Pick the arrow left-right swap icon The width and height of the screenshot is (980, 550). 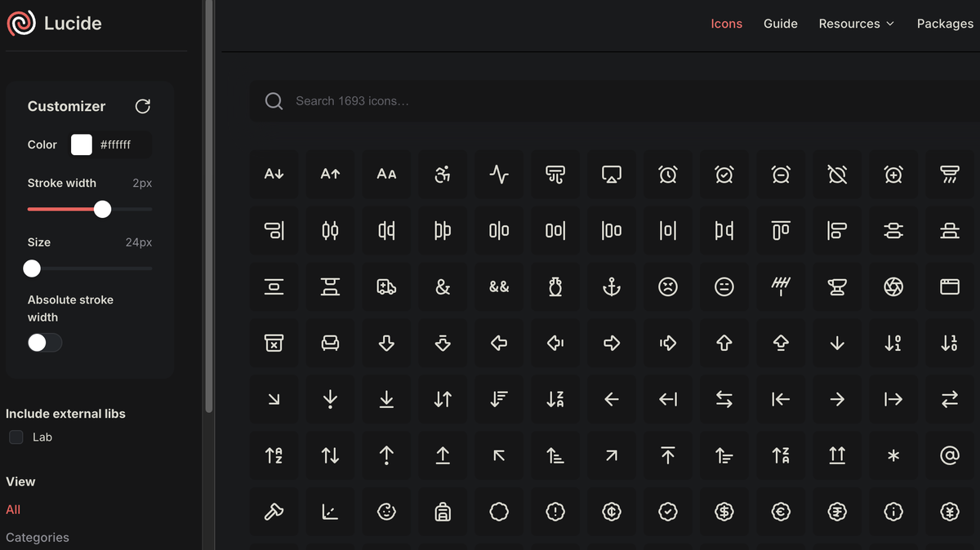(724, 399)
